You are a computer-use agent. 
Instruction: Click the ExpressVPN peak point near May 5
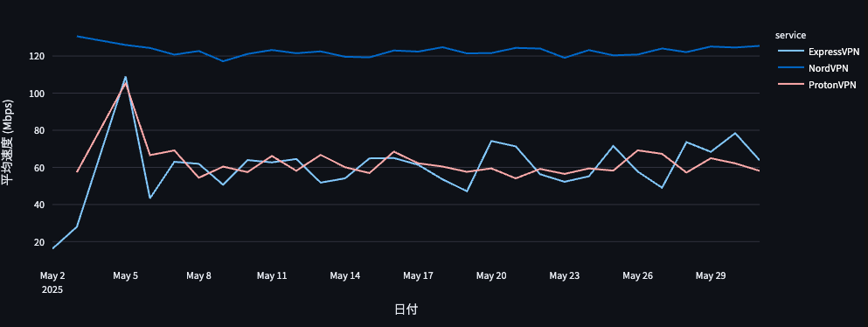tap(126, 77)
